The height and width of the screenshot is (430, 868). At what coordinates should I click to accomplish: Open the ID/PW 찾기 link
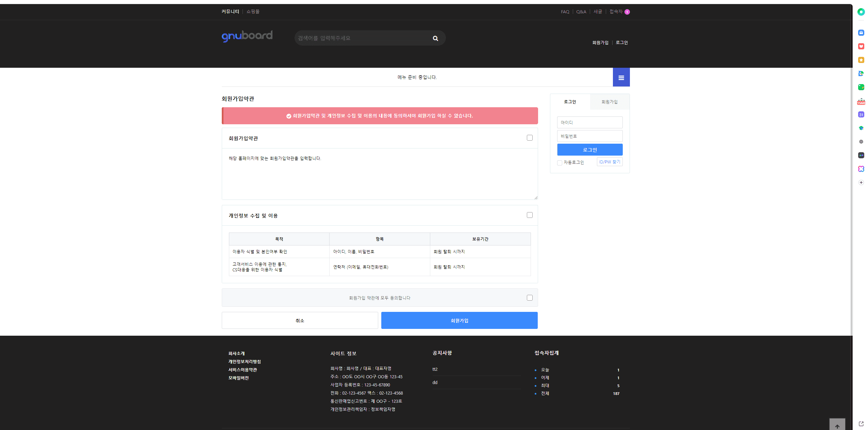609,162
